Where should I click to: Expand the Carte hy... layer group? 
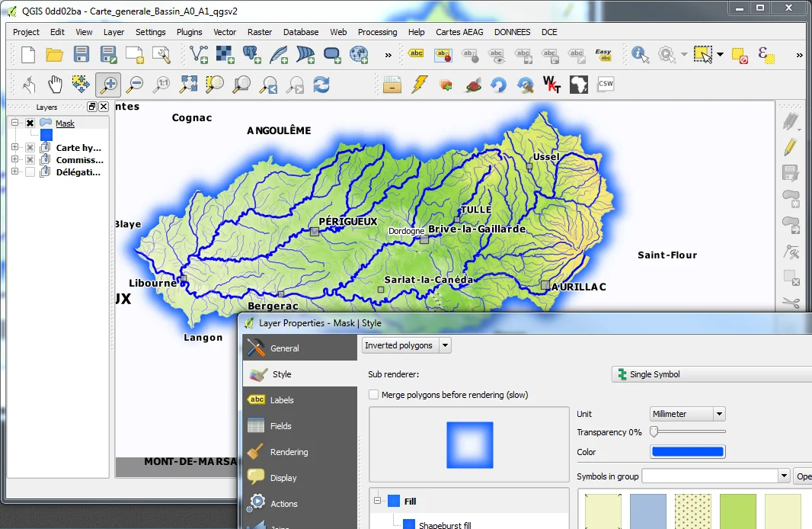click(x=14, y=148)
